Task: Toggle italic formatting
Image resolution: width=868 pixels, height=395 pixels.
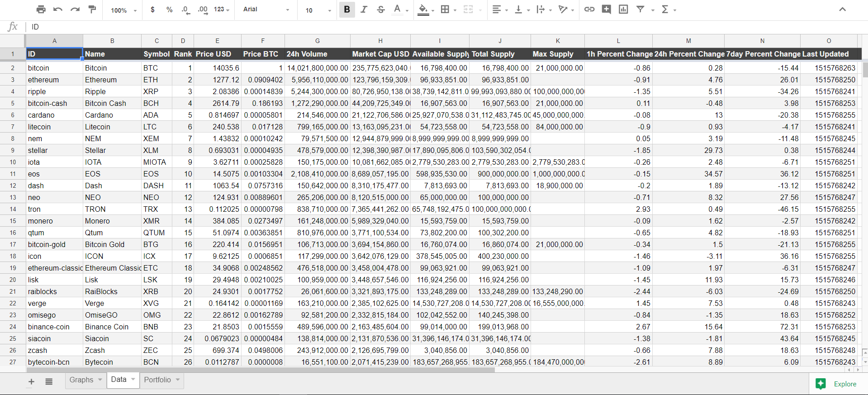Action: [x=364, y=10]
